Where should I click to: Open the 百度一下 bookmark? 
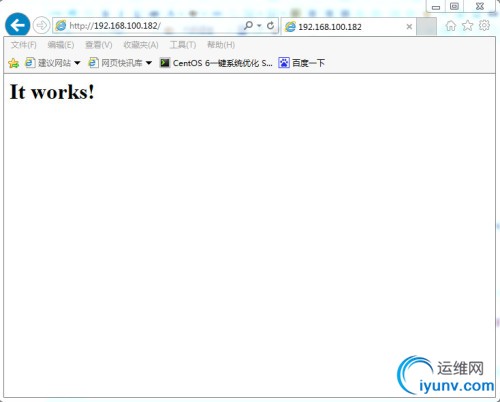(302, 63)
